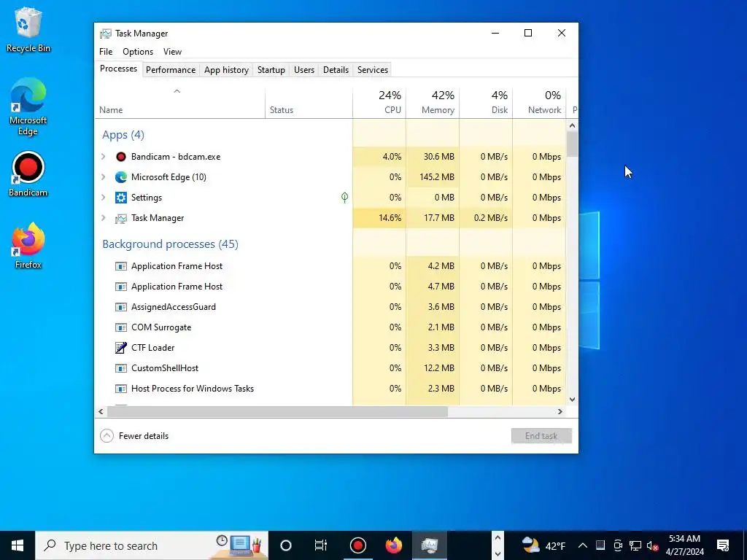This screenshot has height=560, width=747.
Task: Click the Host Process for Windows Tasks icon
Action: point(121,389)
